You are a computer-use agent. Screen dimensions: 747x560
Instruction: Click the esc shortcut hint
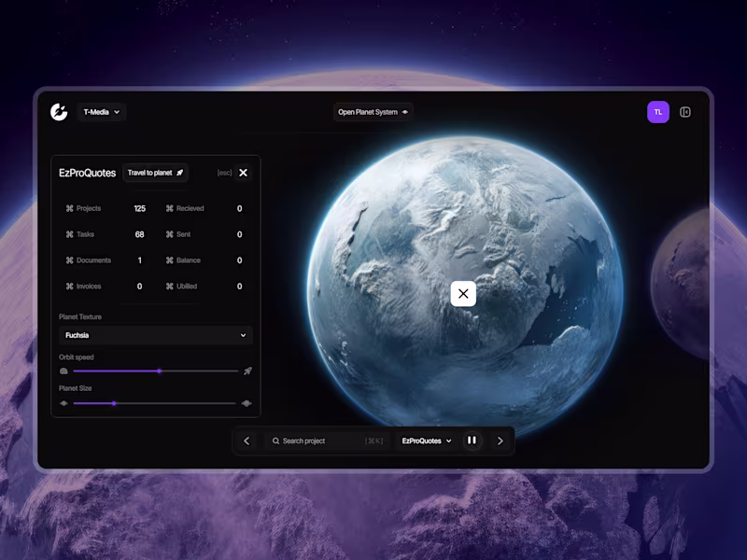pos(224,173)
